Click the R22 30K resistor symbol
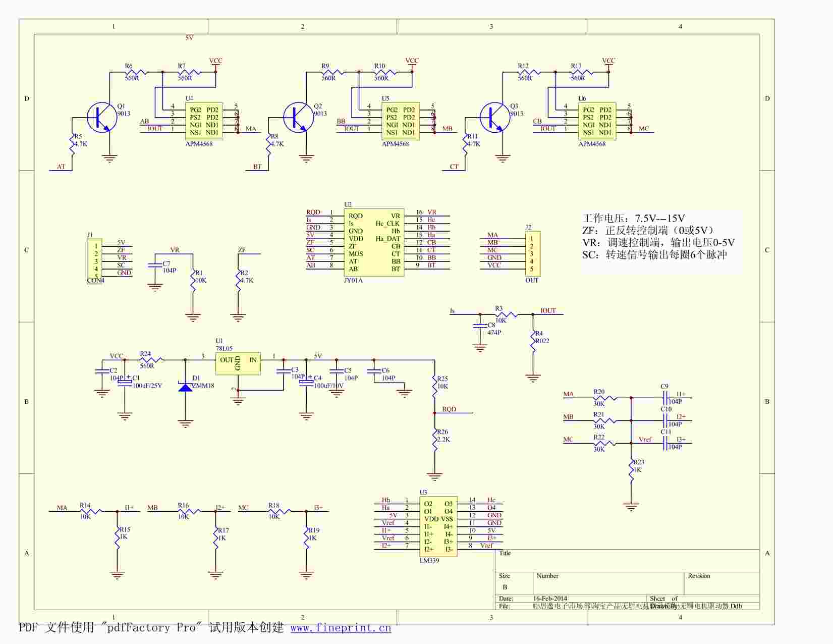Screen dimensions: 833x644 click(x=605, y=443)
